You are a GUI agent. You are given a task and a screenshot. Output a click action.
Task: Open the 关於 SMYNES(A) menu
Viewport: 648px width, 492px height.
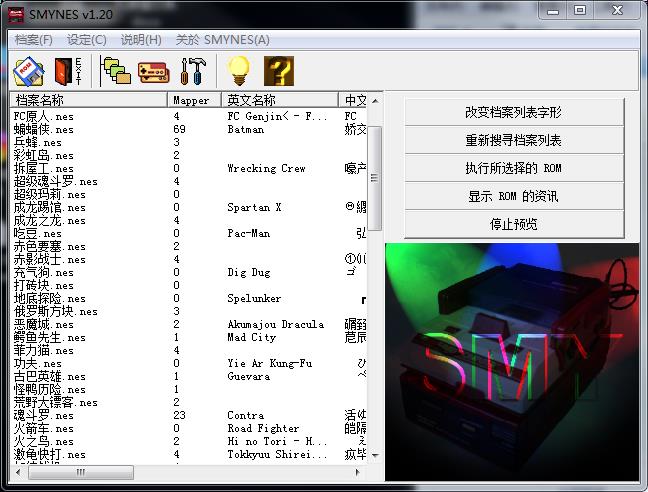coord(222,40)
